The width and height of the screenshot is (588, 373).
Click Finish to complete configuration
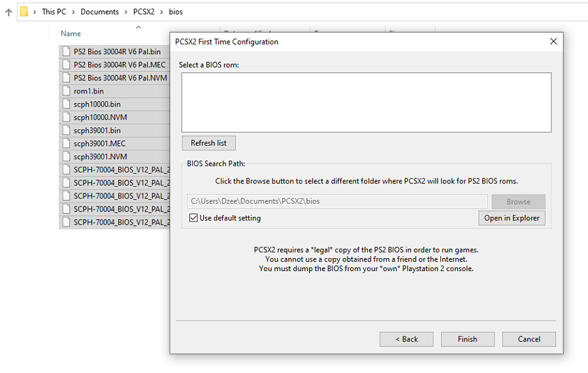[x=467, y=339]
